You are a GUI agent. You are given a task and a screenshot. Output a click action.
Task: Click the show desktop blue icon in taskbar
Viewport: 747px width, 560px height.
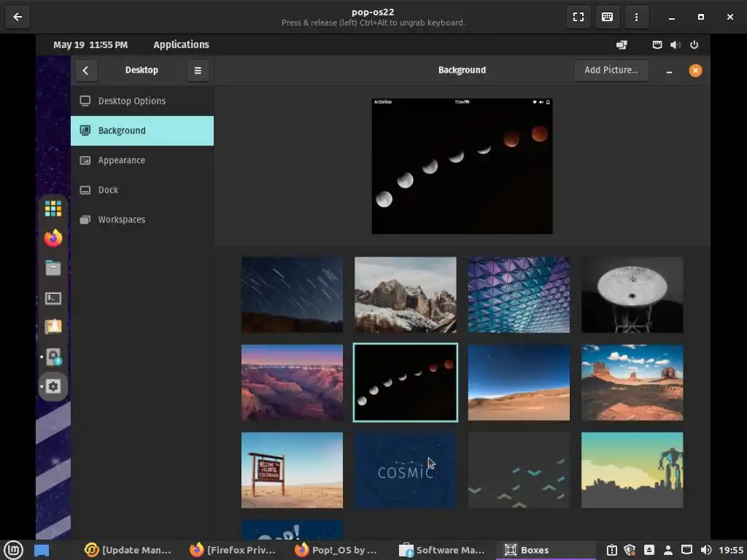click(x=42, y=550)
